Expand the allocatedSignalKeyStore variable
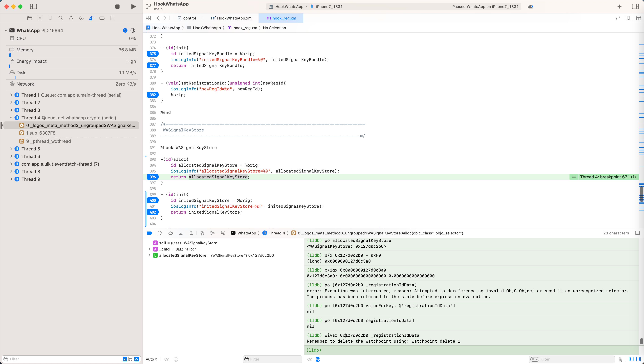The height and width of the screenshot is (364, 644). pyautogui.click(x=150, y=255)
